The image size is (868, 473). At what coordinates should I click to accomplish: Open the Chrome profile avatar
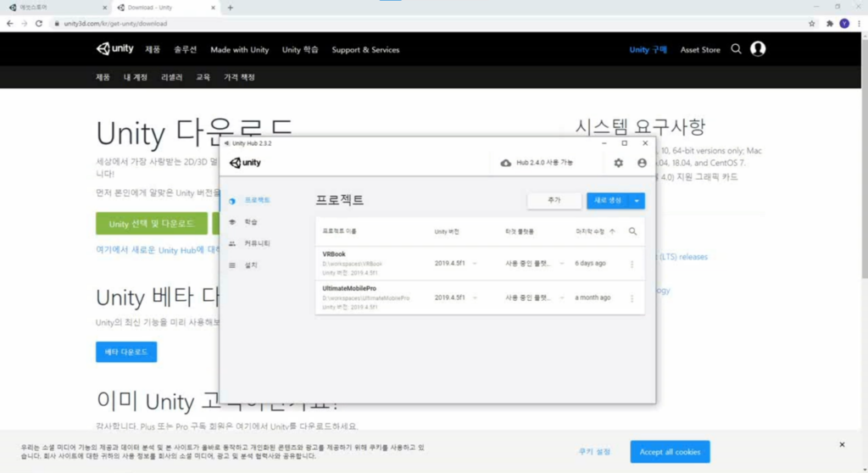(844, 24)
